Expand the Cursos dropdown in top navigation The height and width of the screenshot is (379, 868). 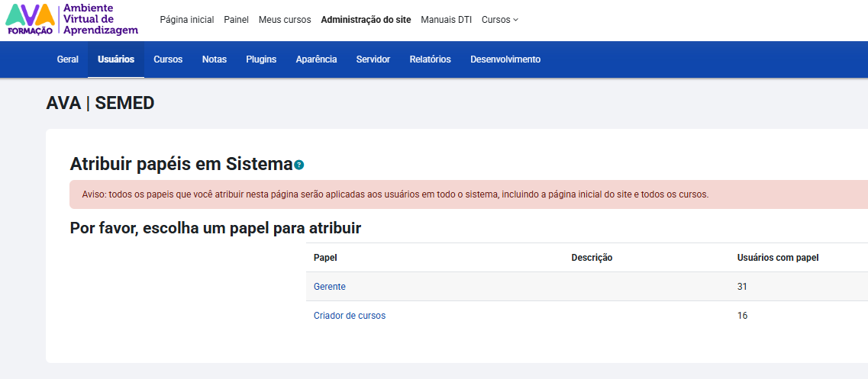(x=500, y=20)
